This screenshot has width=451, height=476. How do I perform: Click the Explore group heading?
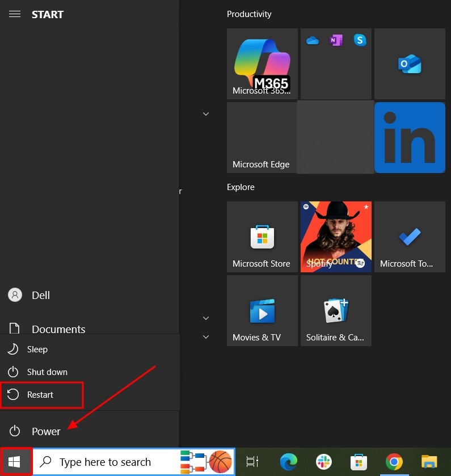[241, 187]
